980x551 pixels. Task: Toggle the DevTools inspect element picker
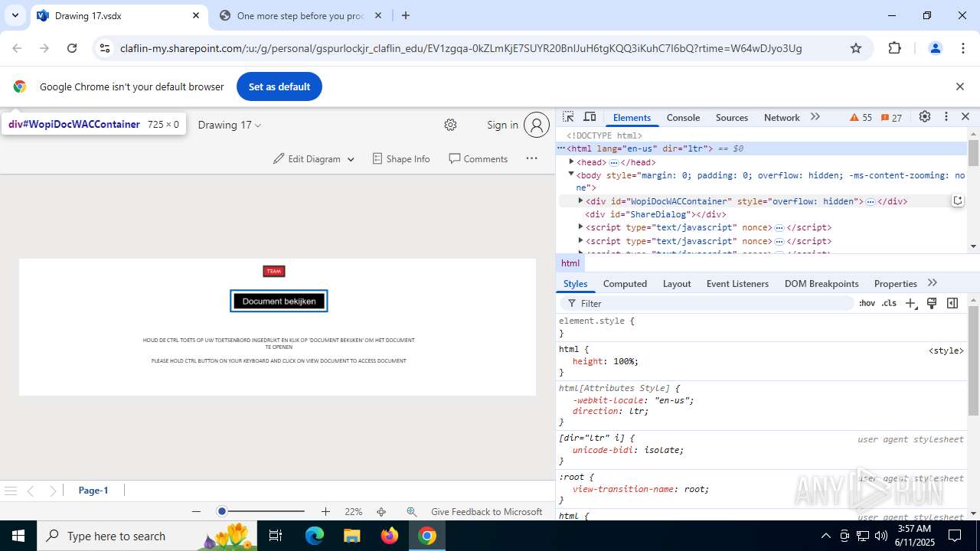[568, 117]
